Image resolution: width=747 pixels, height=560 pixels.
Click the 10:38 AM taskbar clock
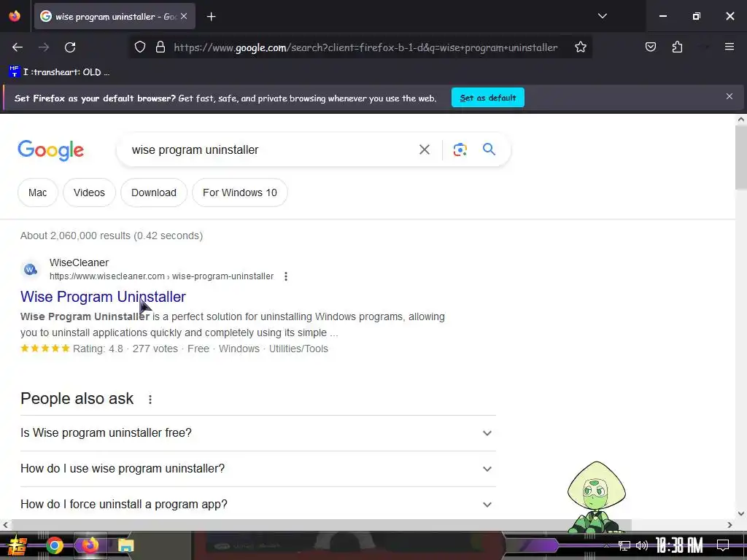(x=679, y=545)
